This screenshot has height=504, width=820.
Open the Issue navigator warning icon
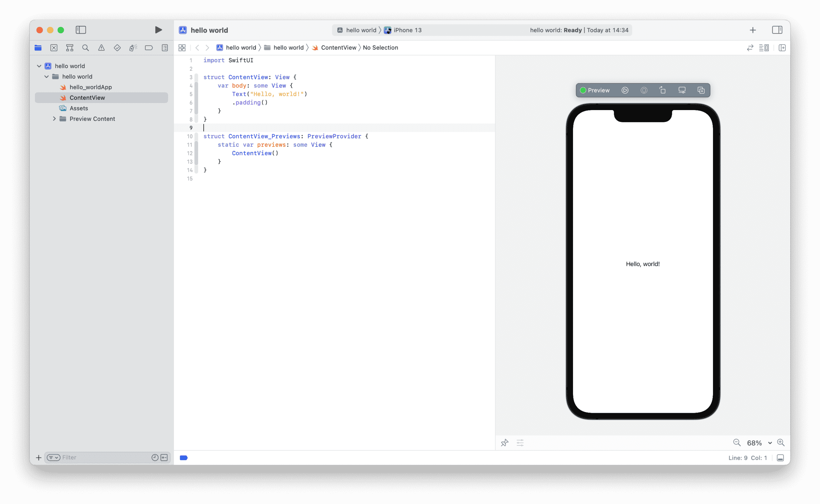point(102,48)
